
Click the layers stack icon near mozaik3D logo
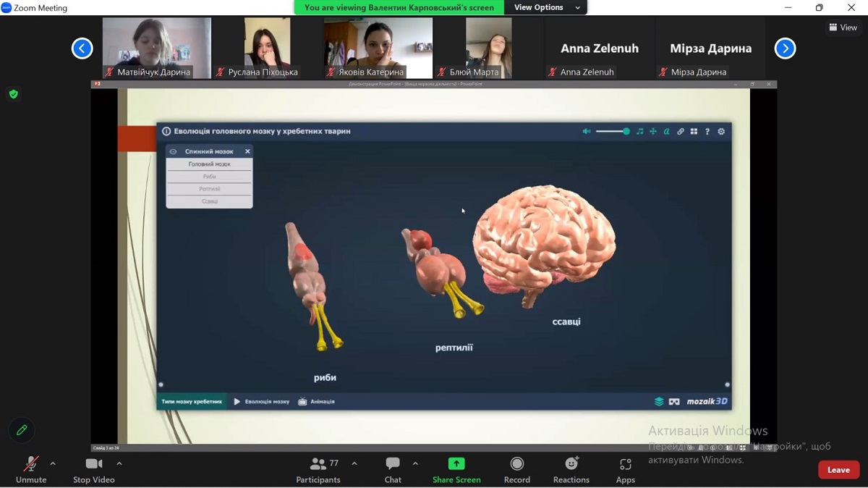[659, 401]
